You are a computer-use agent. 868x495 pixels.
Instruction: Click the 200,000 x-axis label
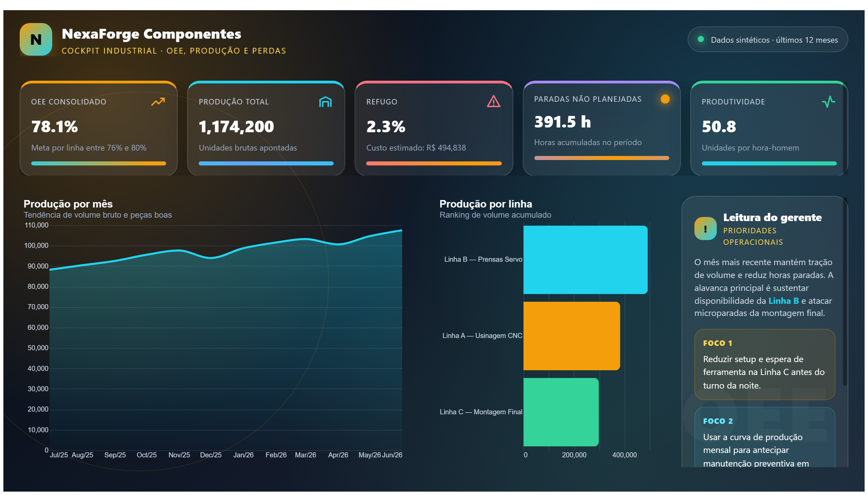574,455
